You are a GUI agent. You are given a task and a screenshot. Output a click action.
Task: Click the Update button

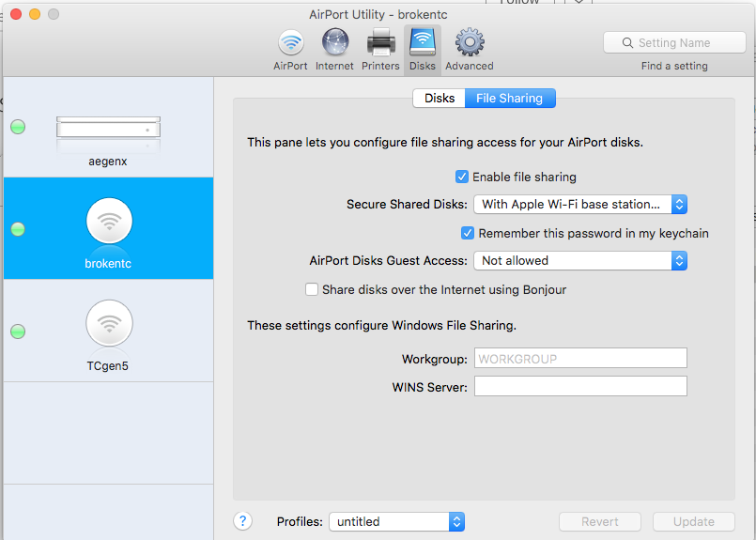694,521
